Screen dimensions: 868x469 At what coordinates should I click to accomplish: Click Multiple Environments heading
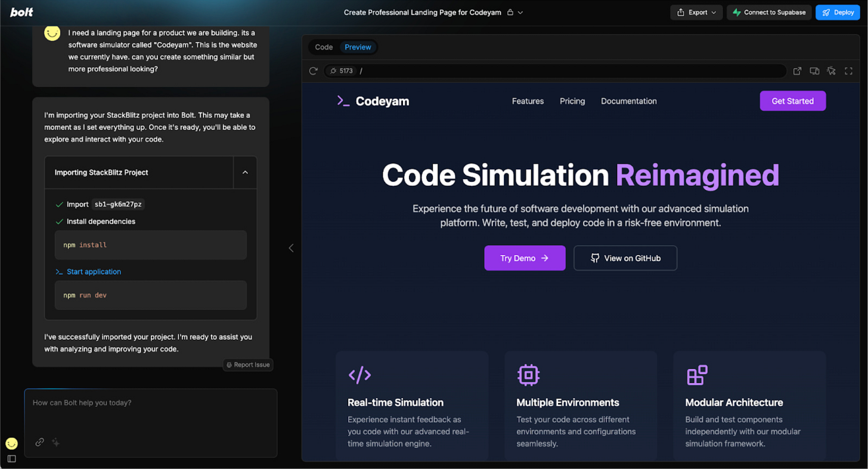(568, 402)
